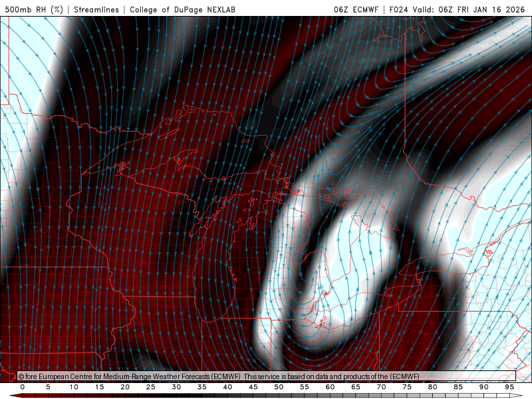Click the '85' value on color scale
Viewport: 532px width, 399px height.
(x=458, y=387)
